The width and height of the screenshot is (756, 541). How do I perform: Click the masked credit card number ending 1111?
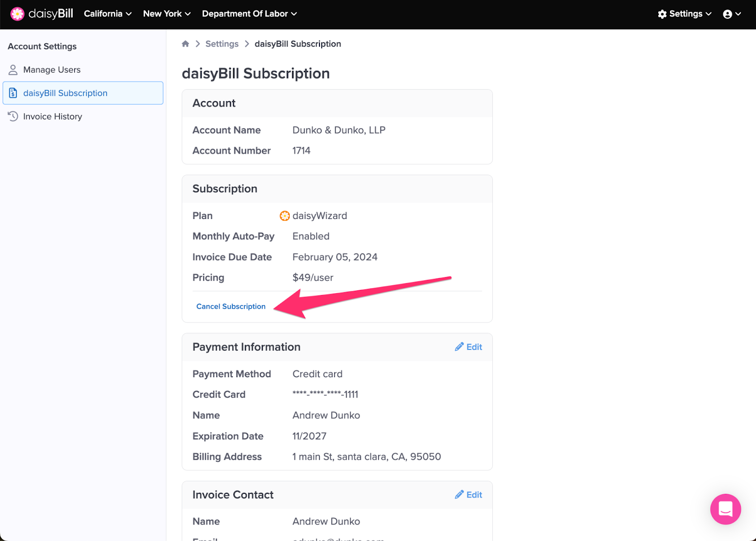pyautogui.click(x=326, y=395)
